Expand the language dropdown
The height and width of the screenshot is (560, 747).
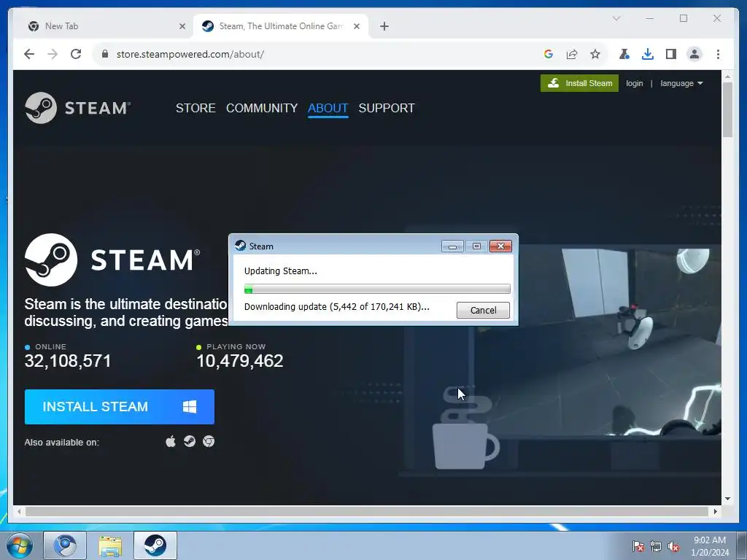[681, 83]
